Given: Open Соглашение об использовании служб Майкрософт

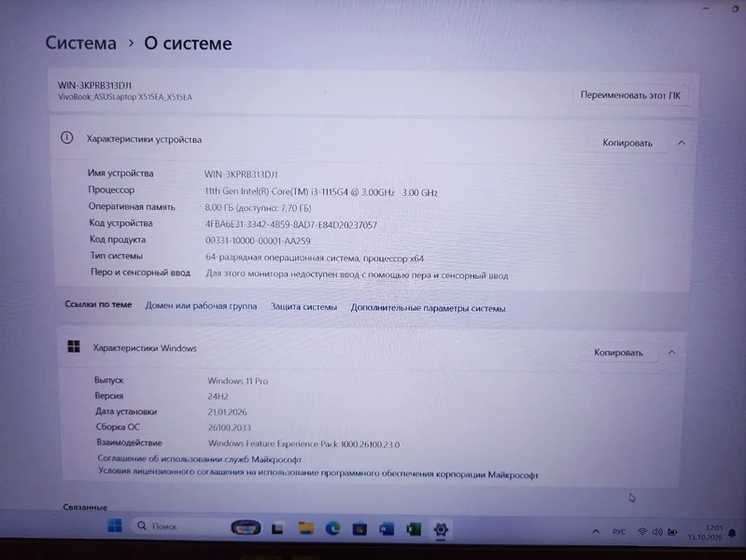Looking at the screenshot, I should coord(200,459).
